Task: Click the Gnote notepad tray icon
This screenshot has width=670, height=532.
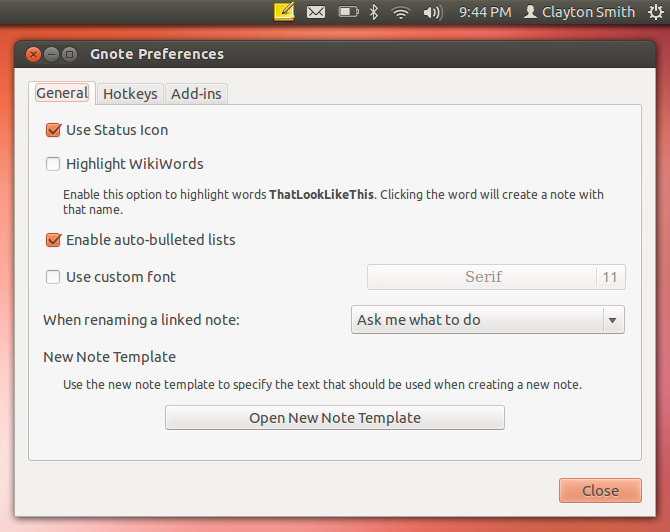Action: (x=284, y=12)
